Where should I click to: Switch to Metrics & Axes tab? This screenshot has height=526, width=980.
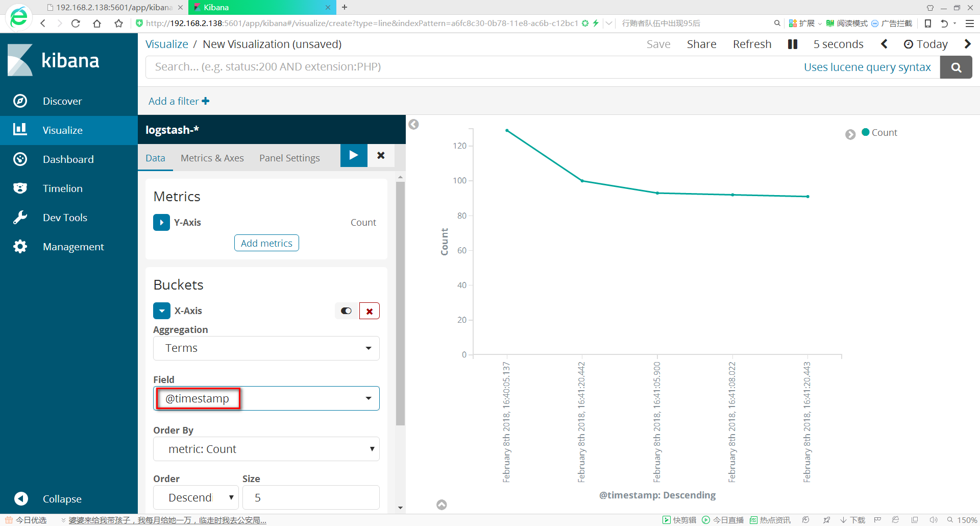tap(212, 158)
